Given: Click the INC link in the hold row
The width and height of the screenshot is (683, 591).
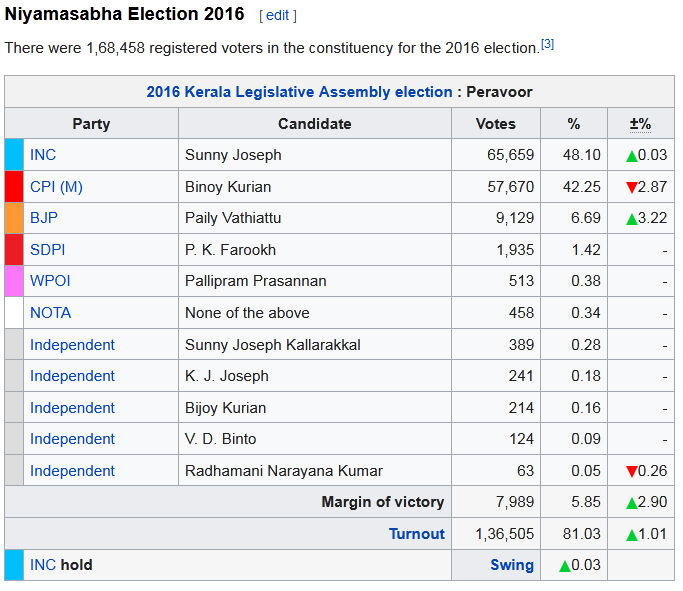Looking at the screenshot, I should pyautogui.click(x=43, y=565).
